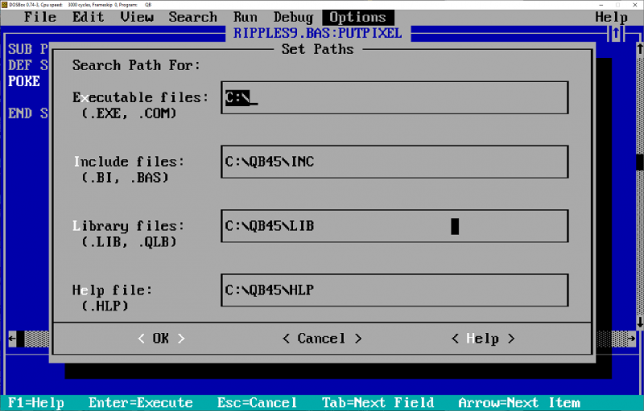Screen dimensions: 644x411
Task: Click the DOSBox title bar icon
Action: [x=4, y=3]
